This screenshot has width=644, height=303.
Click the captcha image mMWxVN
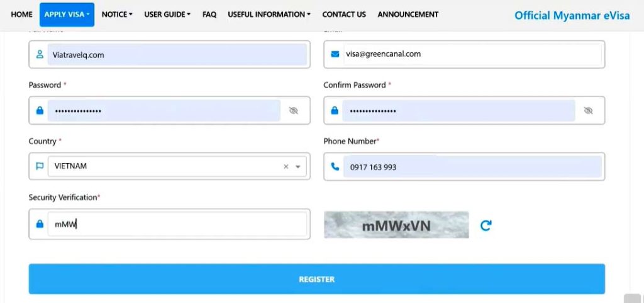tap(396, 225)
